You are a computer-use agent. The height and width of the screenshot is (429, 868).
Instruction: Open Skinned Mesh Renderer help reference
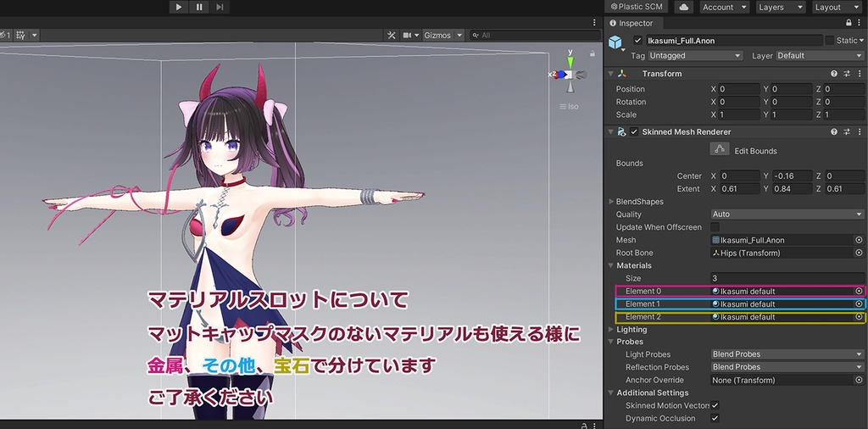[834, 131]
